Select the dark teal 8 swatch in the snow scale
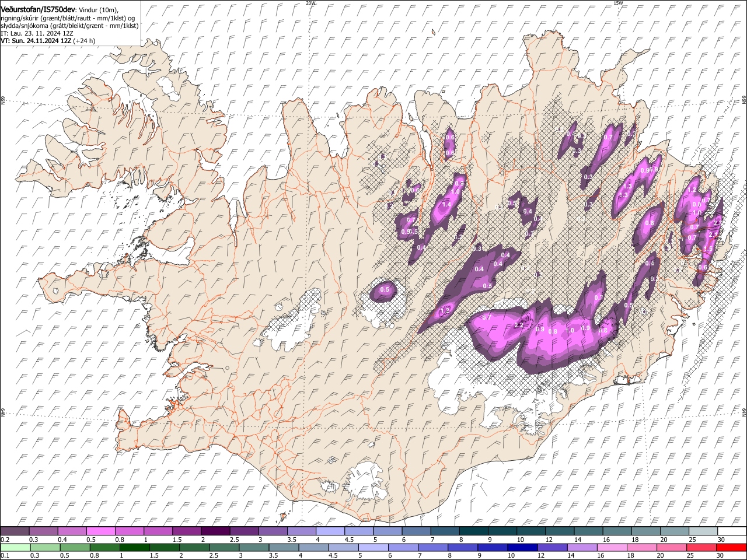 tap(473, 531)
